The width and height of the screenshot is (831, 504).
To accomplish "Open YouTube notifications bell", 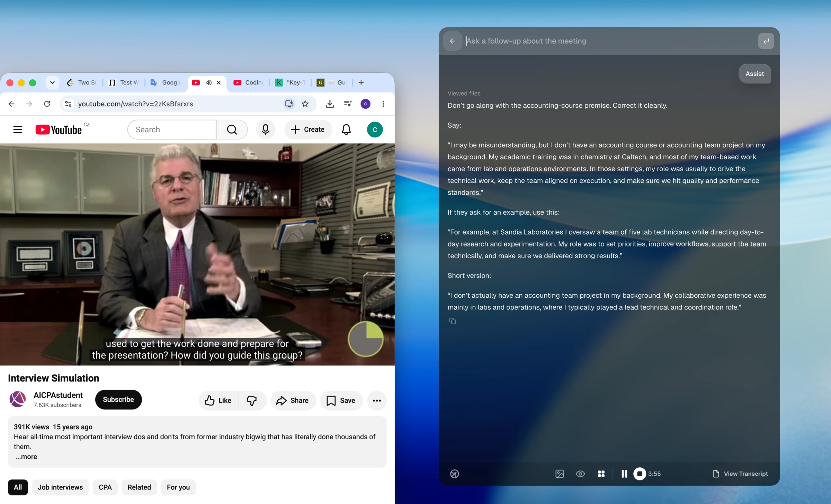I will (346, 129).
